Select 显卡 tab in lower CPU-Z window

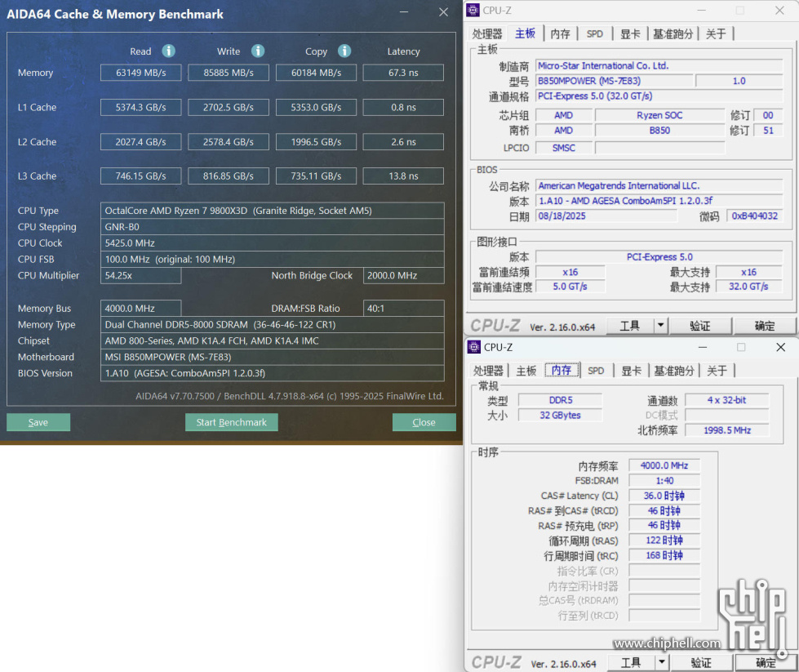pyautogui.click(x=631, y=371)
